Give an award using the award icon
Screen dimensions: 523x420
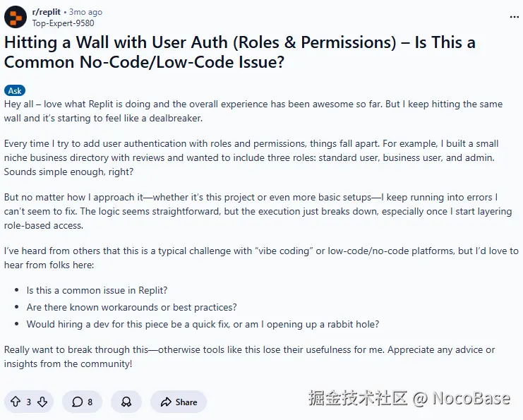pos(126,402)
